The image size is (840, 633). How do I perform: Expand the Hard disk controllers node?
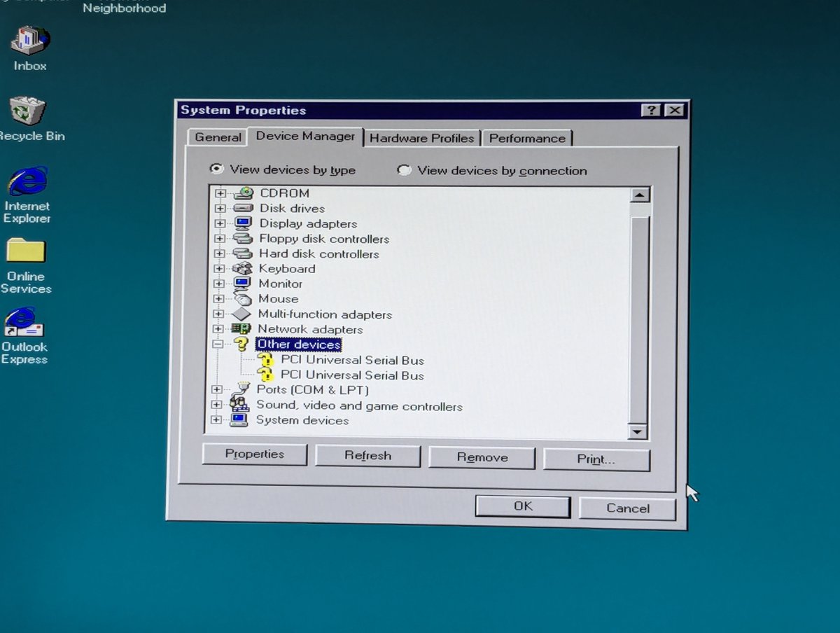pos(220,253)
